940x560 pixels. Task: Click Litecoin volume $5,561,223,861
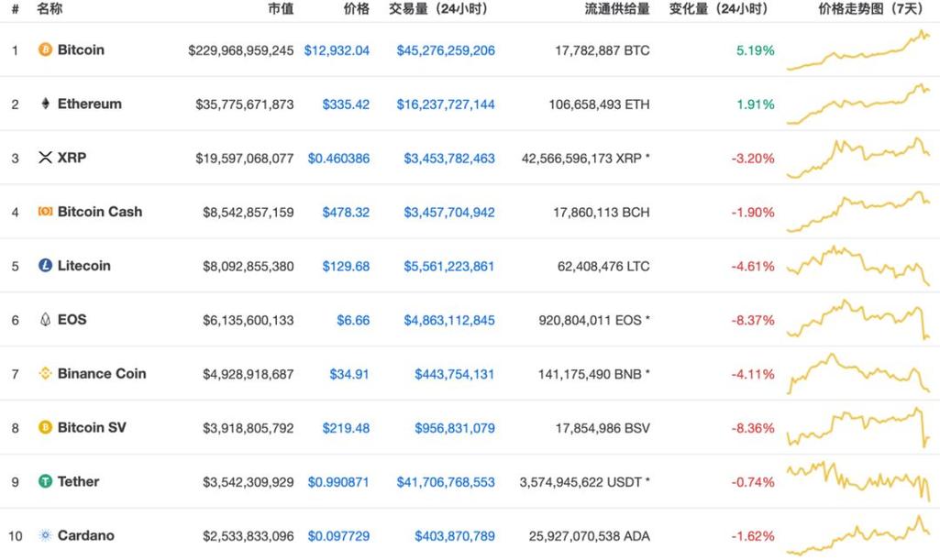tap(449, 266)
